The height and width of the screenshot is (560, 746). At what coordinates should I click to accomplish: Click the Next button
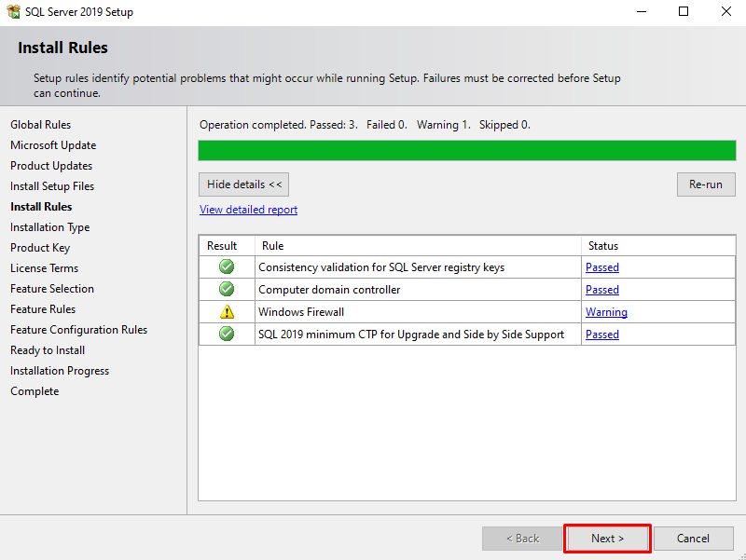coord(608,539)
